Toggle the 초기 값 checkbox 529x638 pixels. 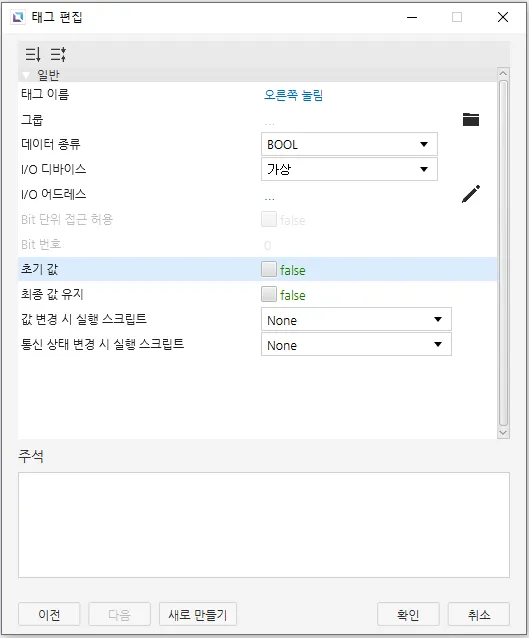point(269,269)
